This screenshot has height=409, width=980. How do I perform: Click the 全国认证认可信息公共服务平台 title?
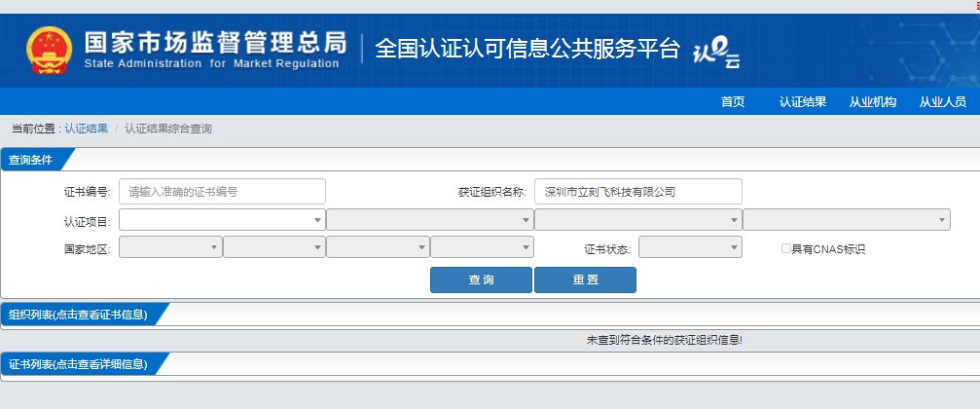coord(526,48)
